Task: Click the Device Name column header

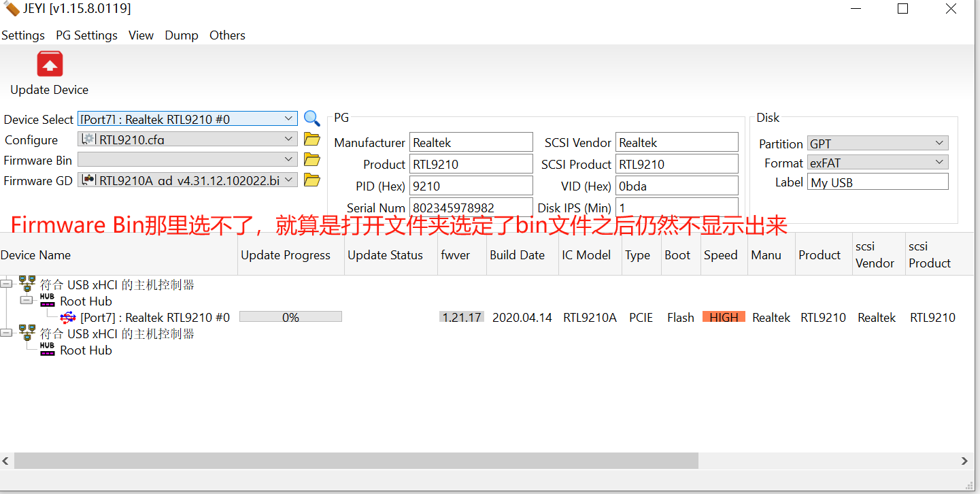Action: coord(118,254)
